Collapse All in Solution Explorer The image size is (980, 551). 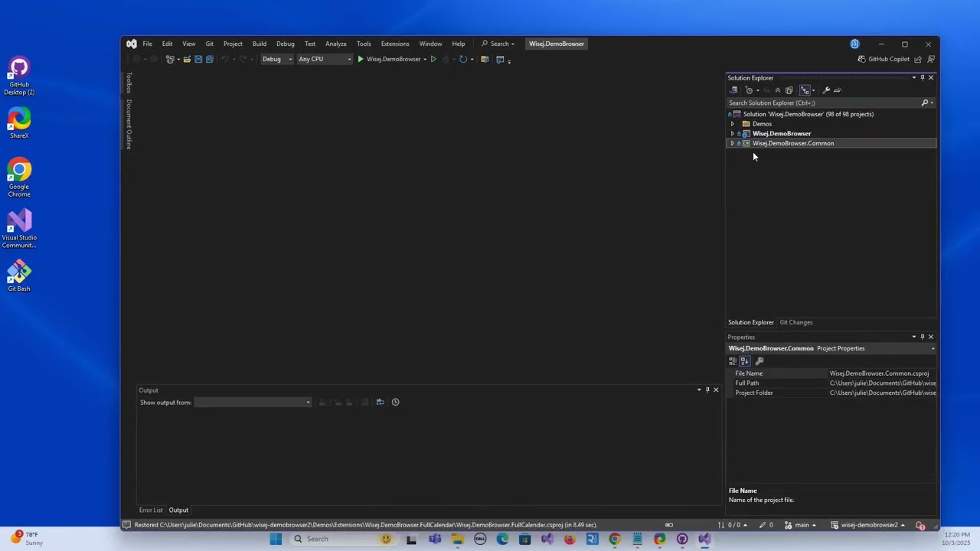778,90
